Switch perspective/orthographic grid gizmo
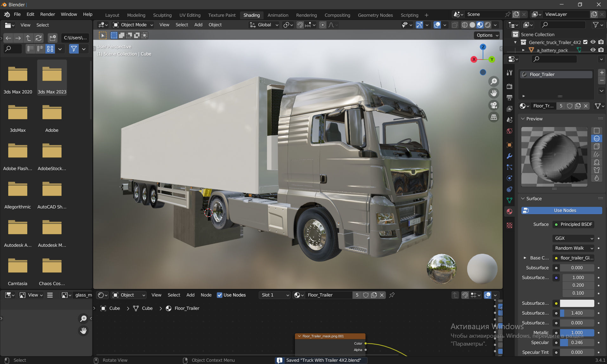The width and height of the screenshot is (607, 364). coord(494,117)
